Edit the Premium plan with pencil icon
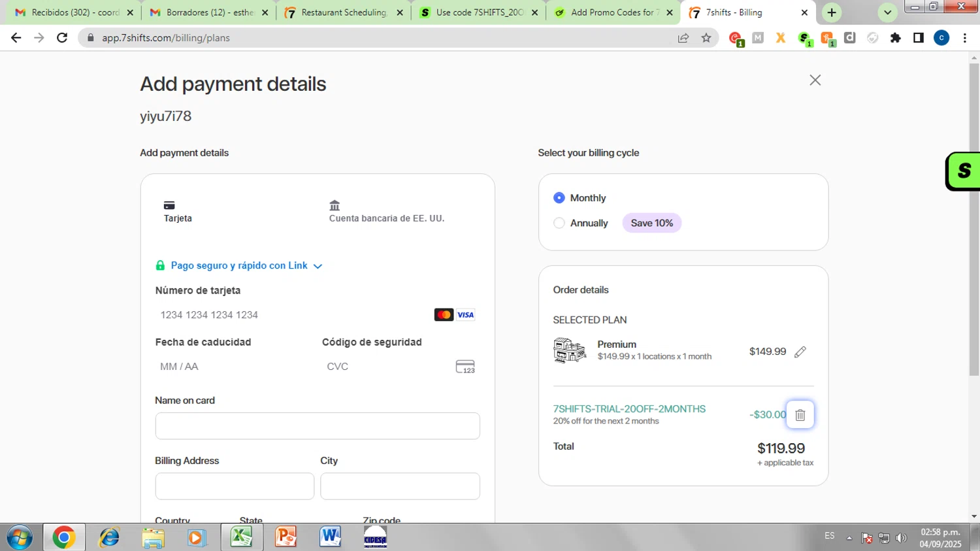Viewport: 980px width, 551px height. coord(800,352)
